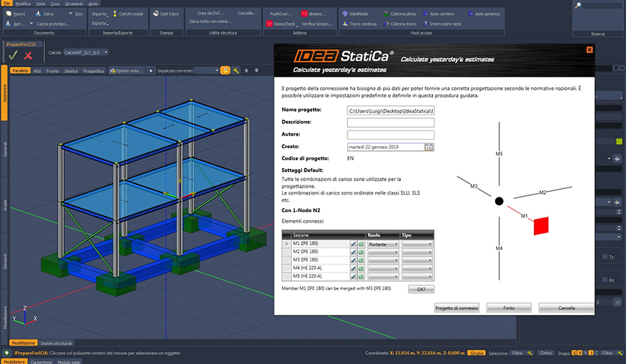Open the File menu
This screenshot has width=626, height=364.
(x=6, y=4)
